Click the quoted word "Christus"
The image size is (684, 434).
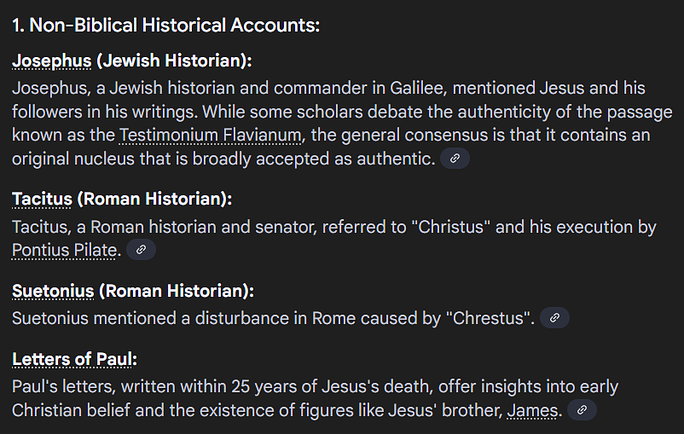451,227
